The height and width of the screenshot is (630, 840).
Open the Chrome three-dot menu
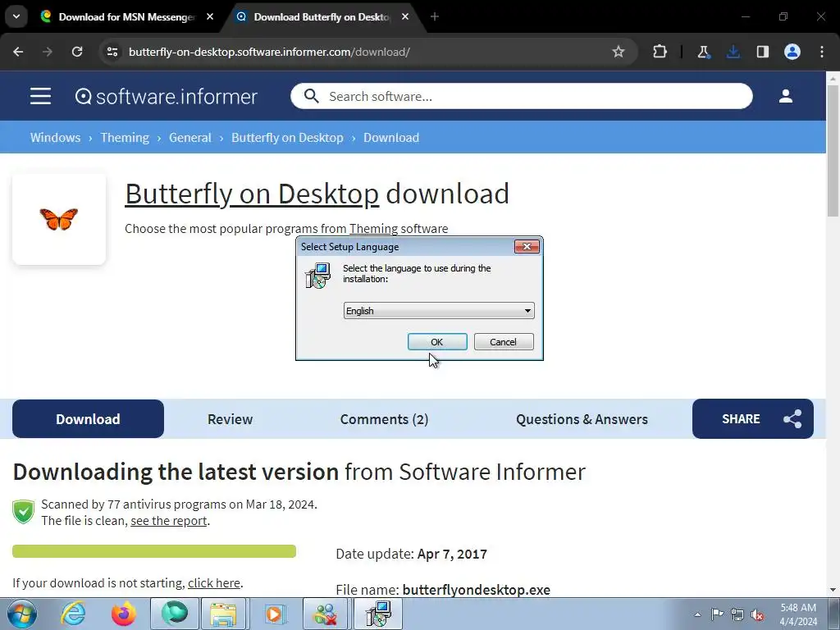[x=822, y=52]
